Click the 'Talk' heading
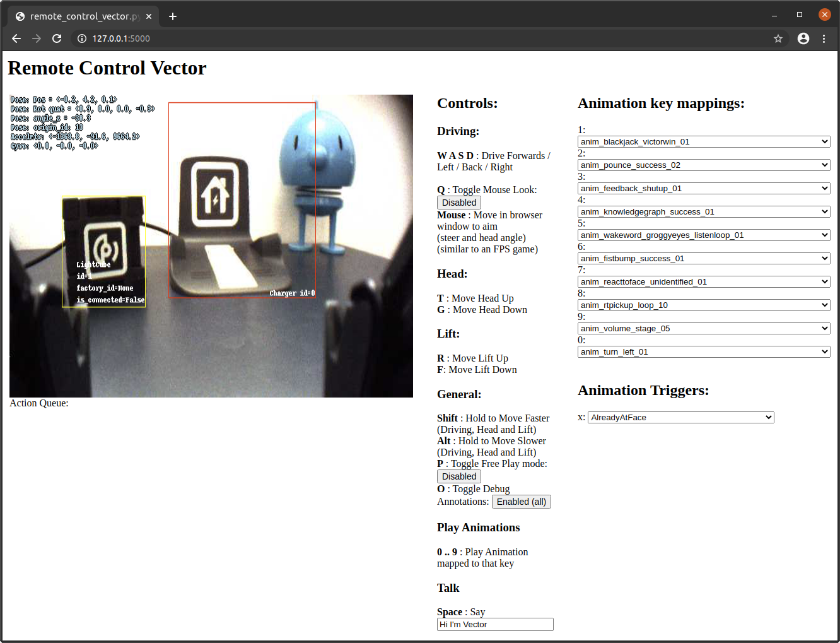Viewport: 840px width, 643px height. point(448,588)
